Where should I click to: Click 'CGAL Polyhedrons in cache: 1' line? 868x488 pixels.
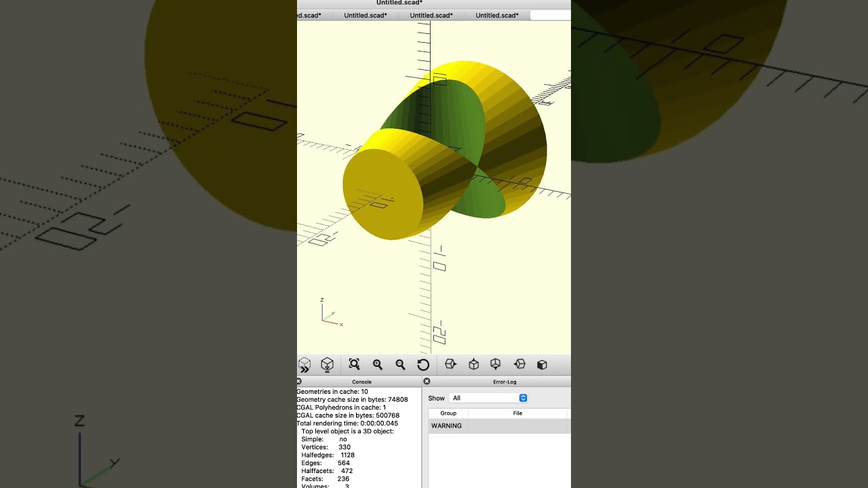click(341, 407)
